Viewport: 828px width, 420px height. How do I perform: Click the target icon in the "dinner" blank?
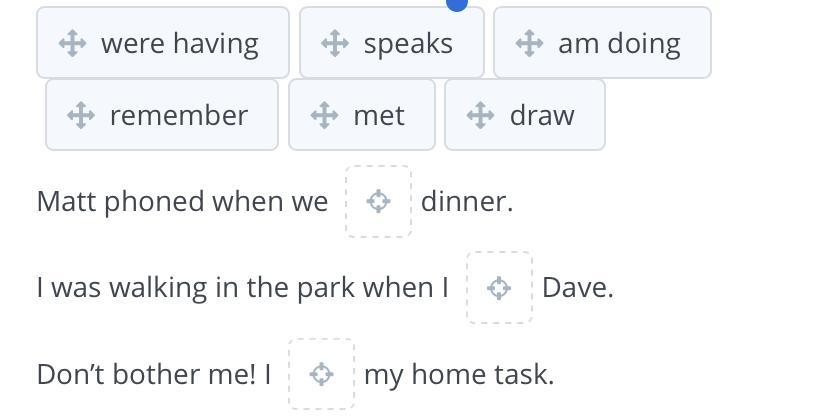click(378, 201)
